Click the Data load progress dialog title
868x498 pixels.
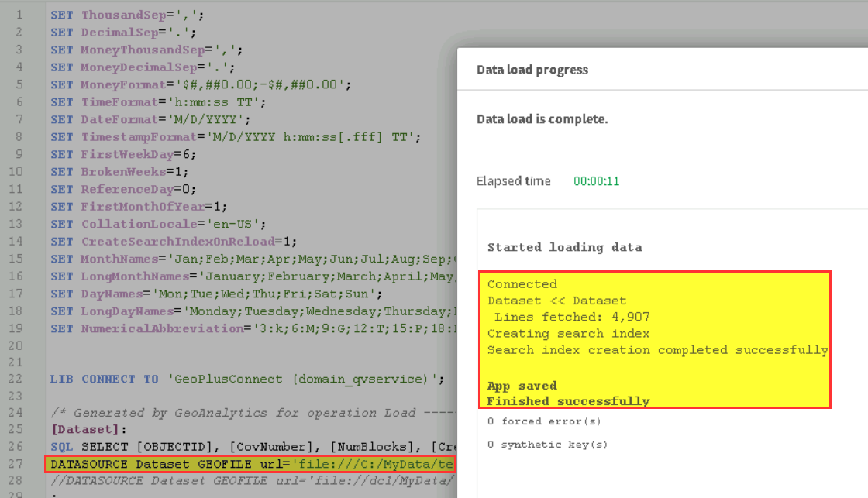532,70
